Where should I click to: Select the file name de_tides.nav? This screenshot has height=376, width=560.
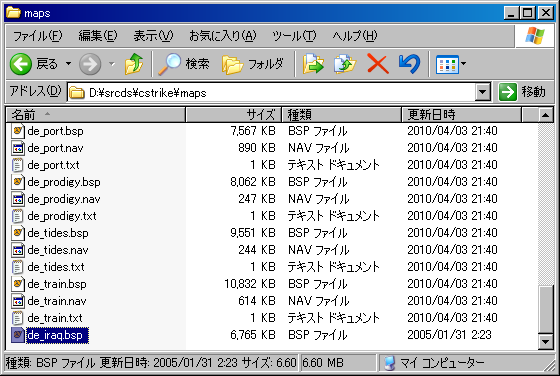click(x=58, y=250)
